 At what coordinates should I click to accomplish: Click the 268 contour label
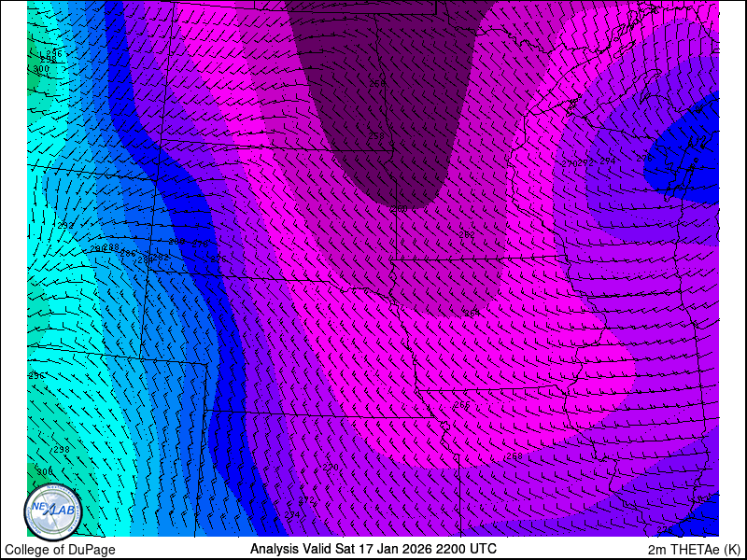514,455
